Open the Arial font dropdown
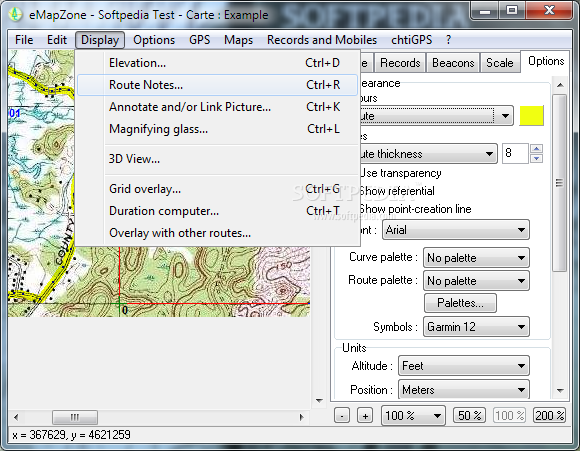Viewport: 580px width, 451px height. click(456, 230)
